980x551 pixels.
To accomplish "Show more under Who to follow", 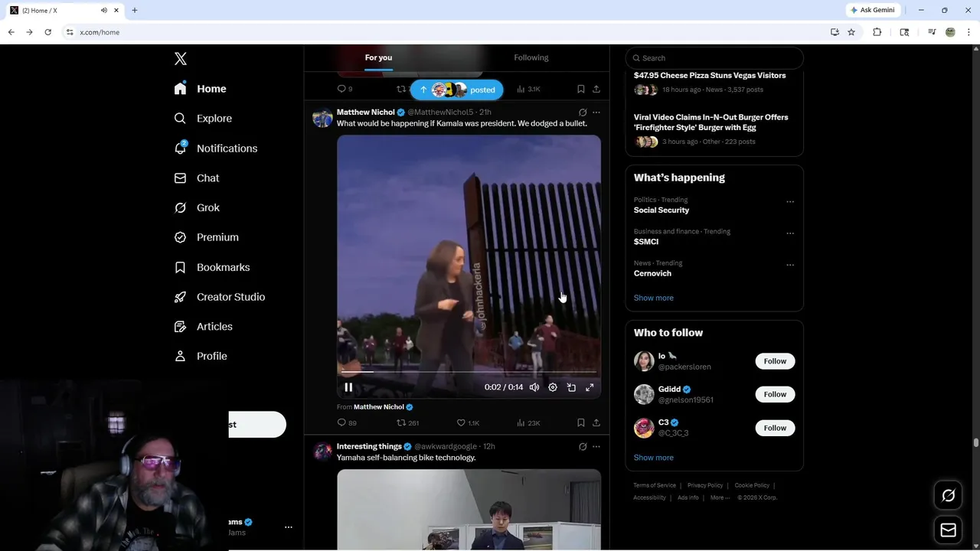I will click(653, 458).
